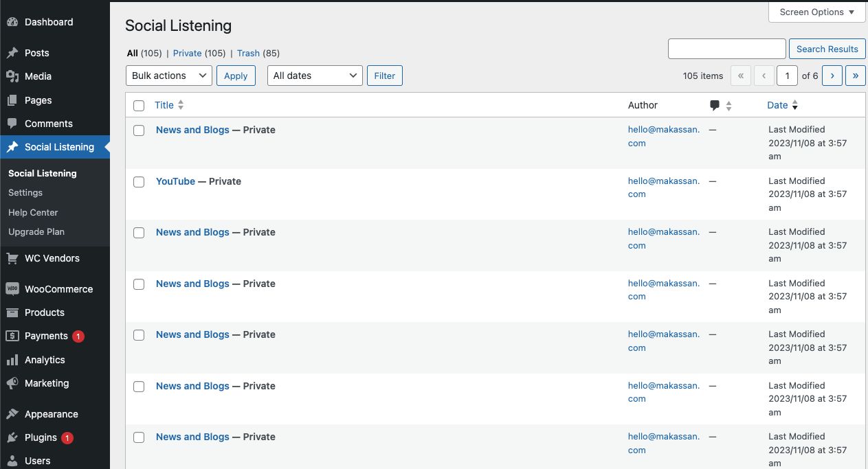Focus the search results text field
Image resolution: width=868 pixels, height=469 pixels.
coord(726,49)
